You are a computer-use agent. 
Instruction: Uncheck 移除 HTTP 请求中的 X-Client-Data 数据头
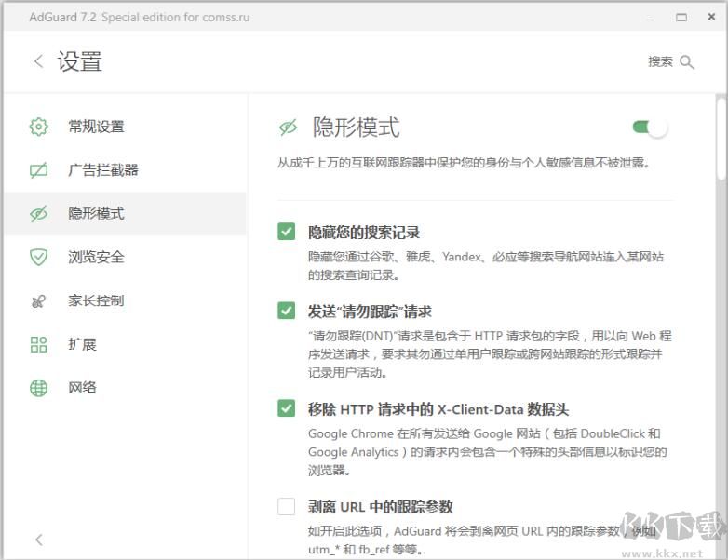tap(286, 408)
